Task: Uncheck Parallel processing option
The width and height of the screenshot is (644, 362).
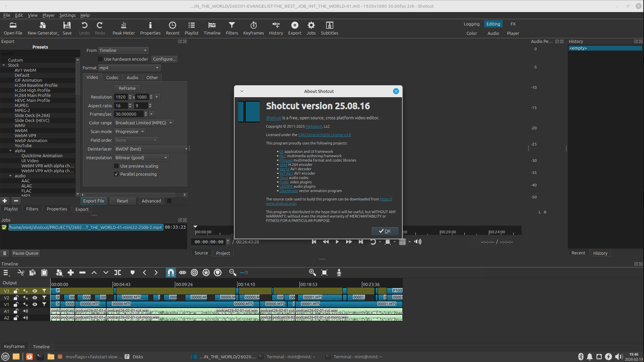Action: pos(116,174)
